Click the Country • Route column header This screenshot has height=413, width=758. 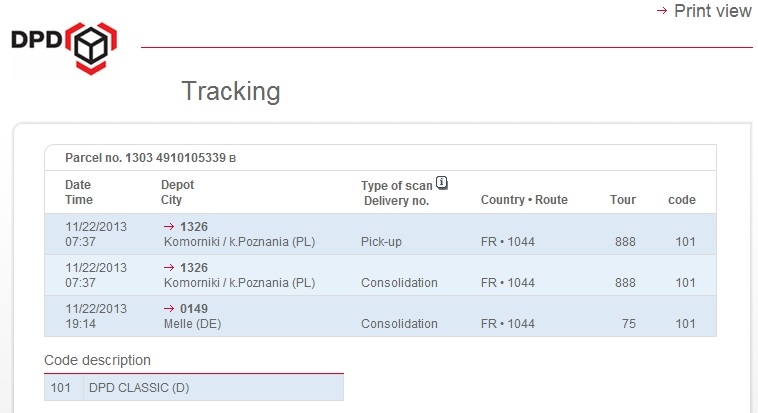[524, 200]
